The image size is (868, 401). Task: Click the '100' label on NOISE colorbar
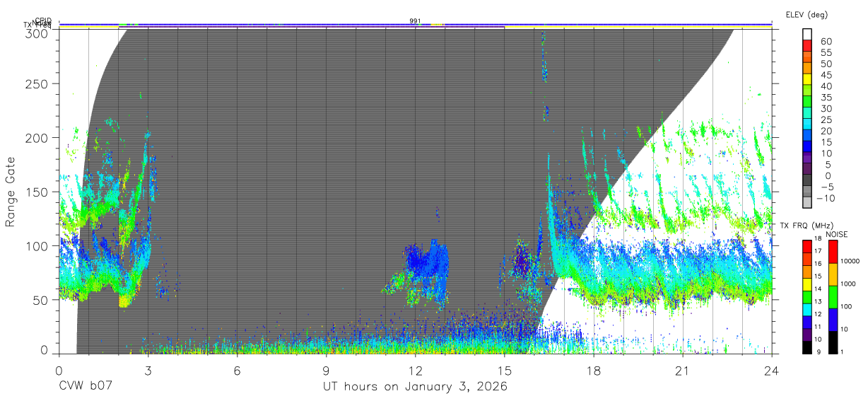coord(845,306)
